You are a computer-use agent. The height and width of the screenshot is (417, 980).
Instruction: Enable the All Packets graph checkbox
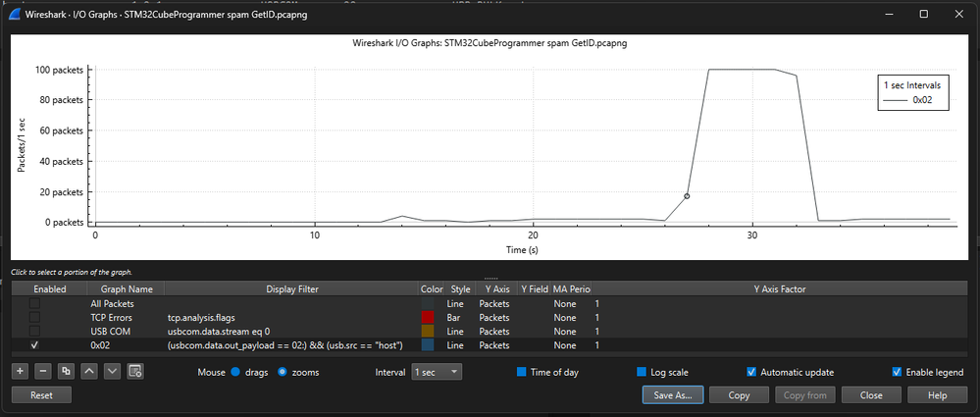(35, 303)
